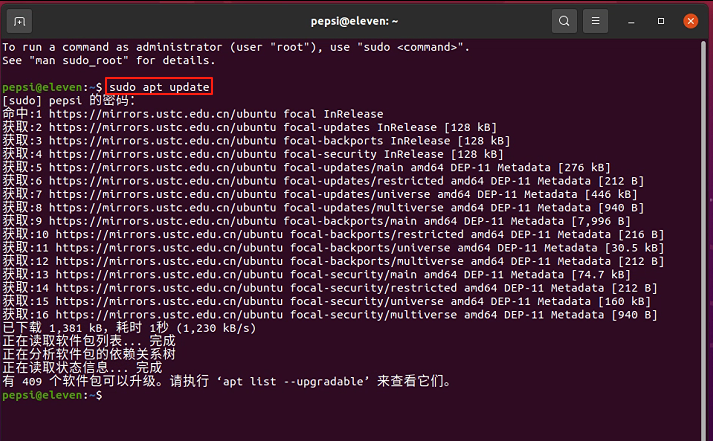
Task: Maximize the terminal window
Action: (x=661, y=21)
